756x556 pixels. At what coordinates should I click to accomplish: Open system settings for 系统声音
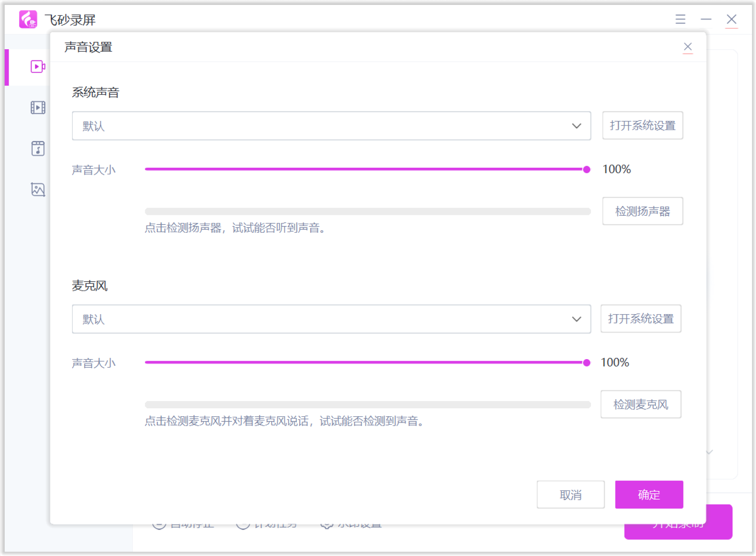pyautogui.click(x=643, y=126)
